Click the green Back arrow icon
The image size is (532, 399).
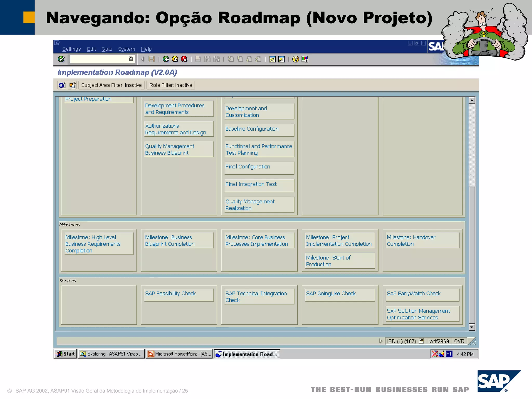click(x=166, y=59)
